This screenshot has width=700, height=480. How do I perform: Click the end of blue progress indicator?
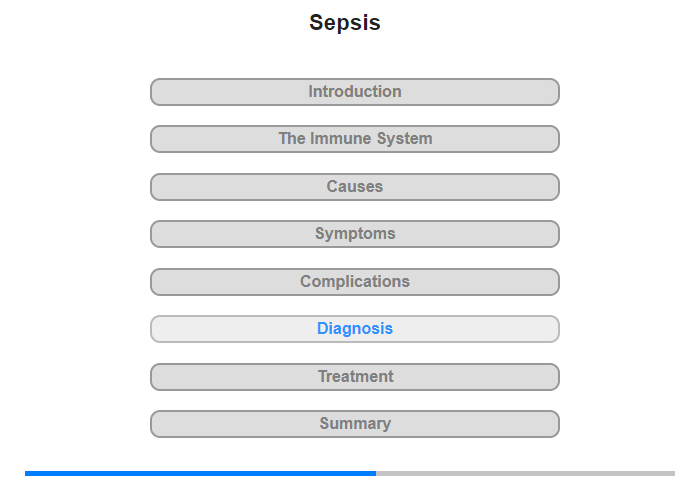[x=375, y=473]
